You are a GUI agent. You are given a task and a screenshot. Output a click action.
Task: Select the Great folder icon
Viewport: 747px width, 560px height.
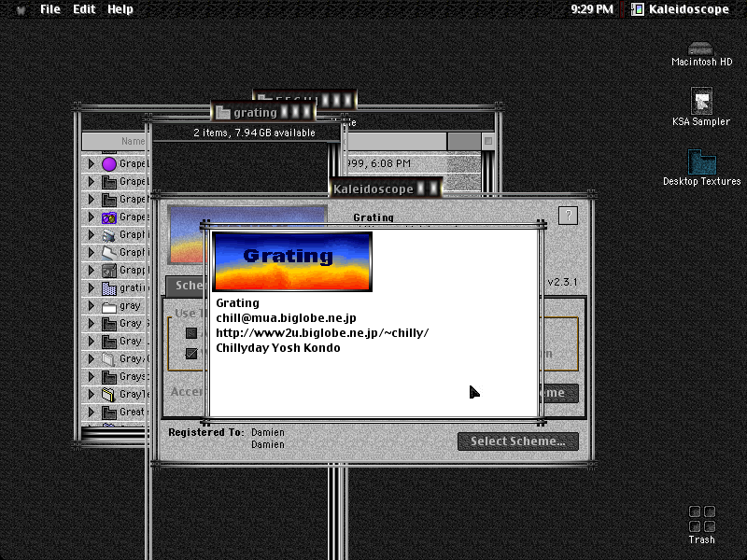(x=109, y=413)
